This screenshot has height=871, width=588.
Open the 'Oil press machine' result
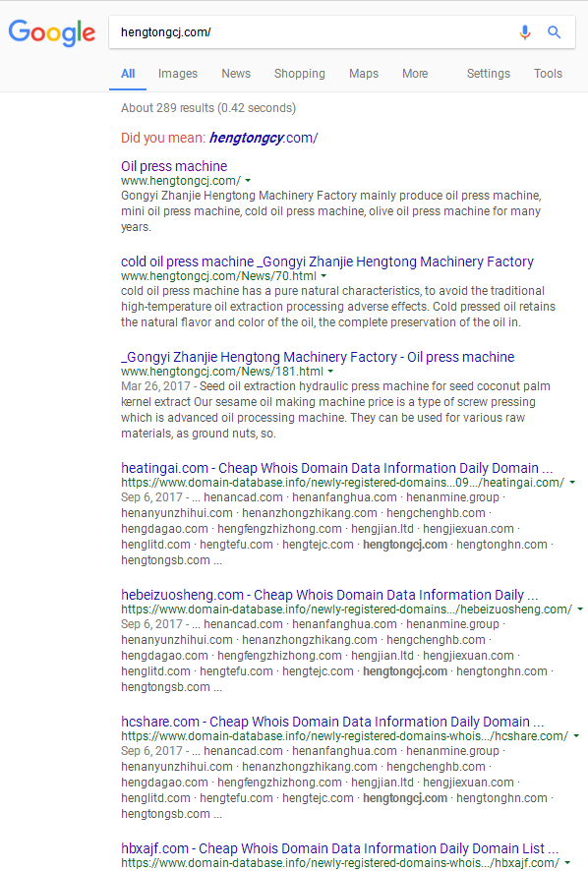click(174, 166)
